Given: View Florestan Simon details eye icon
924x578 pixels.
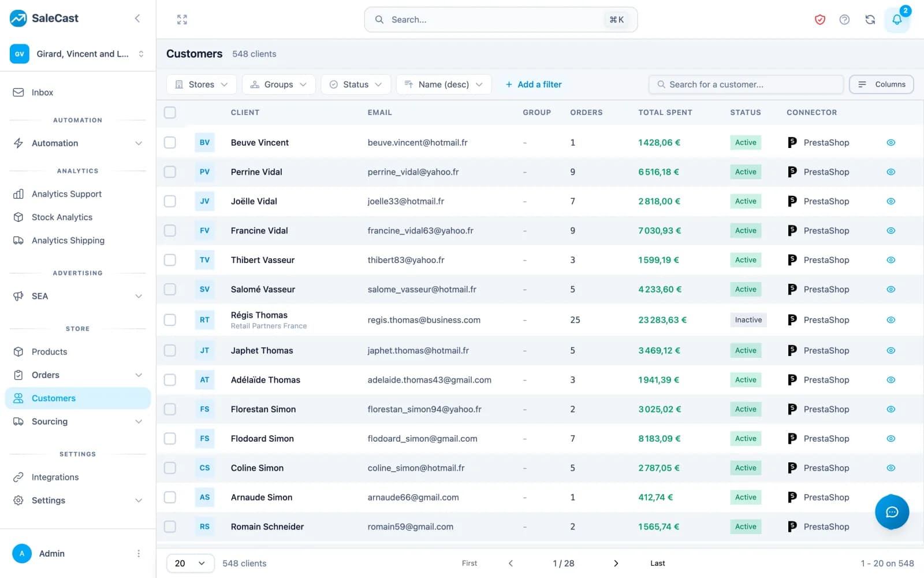Looking at the screenshot, I should pos(891,409).
